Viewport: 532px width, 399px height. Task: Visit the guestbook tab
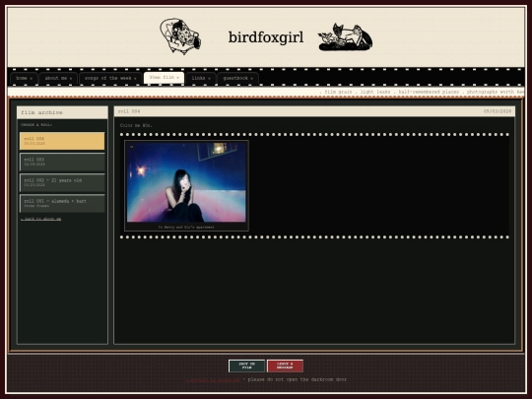coord(237,78)
